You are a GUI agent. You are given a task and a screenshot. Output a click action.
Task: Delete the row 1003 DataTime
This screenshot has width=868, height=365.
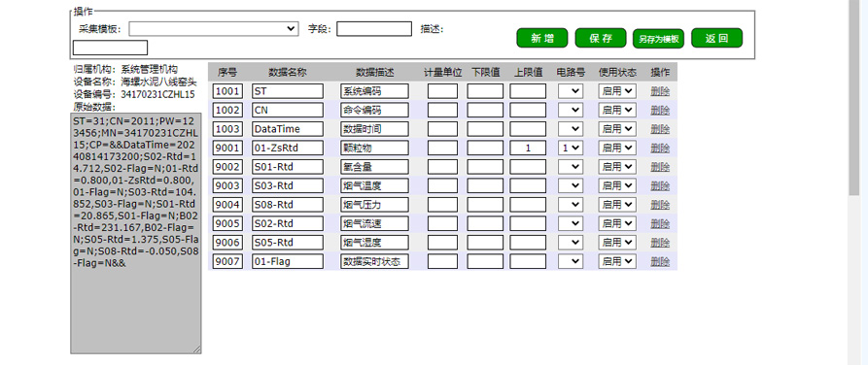tap(660, 129)
